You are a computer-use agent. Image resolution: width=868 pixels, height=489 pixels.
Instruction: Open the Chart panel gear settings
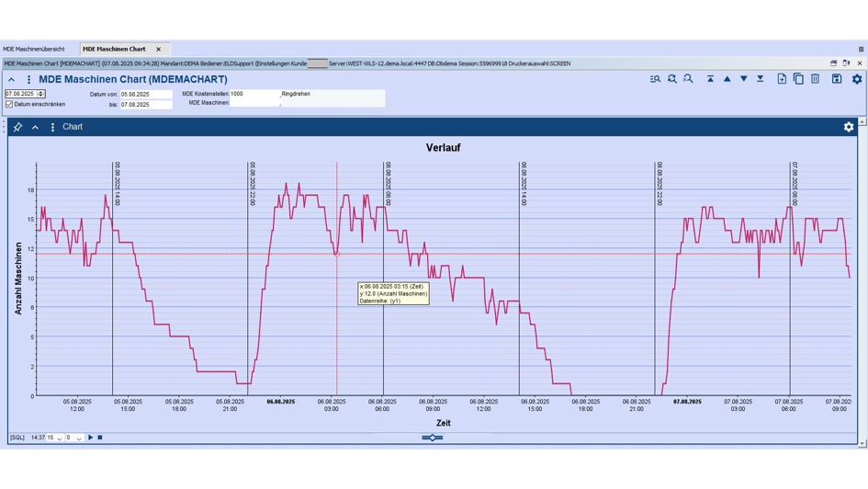tap(849, 127)
